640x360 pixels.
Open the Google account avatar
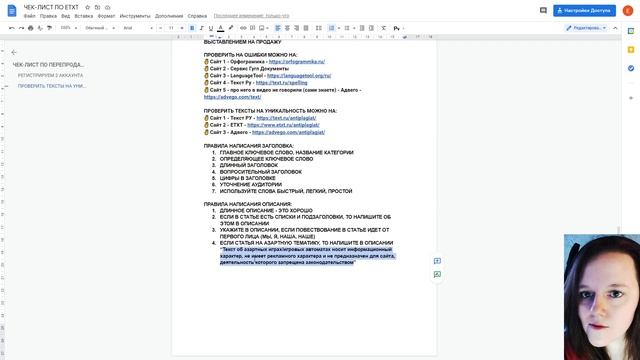pos(628,11)
